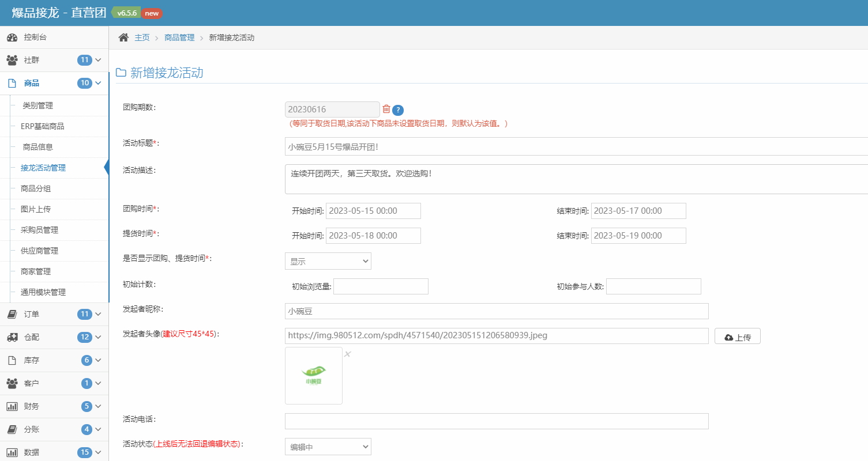Click the home icon in breadcrumb
This screenshot has height=461, width=868.
coord(123,37)
